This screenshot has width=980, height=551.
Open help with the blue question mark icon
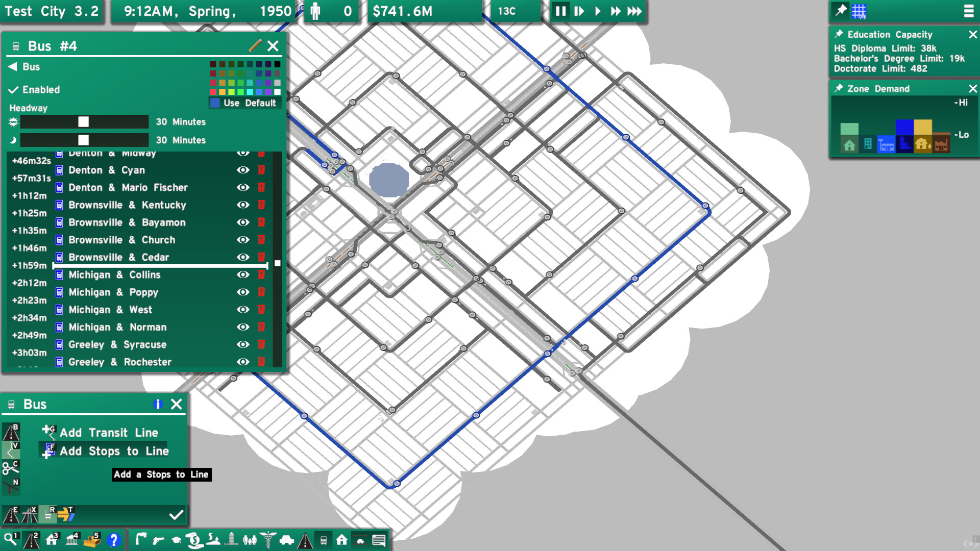(x=113, y=539)
